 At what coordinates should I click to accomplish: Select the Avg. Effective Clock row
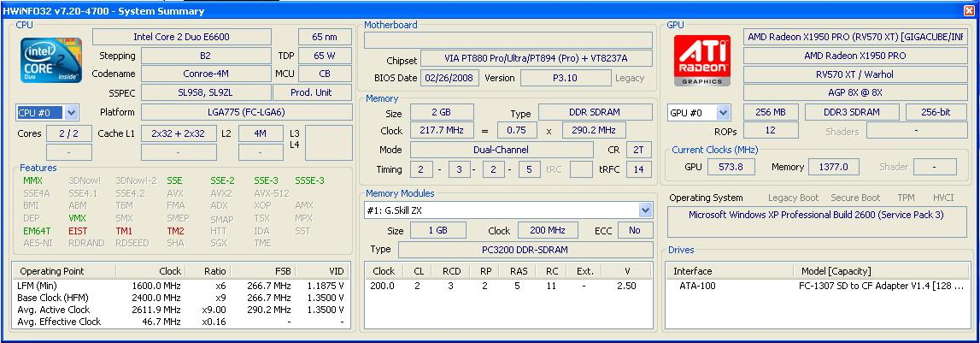tap(181, 322)
